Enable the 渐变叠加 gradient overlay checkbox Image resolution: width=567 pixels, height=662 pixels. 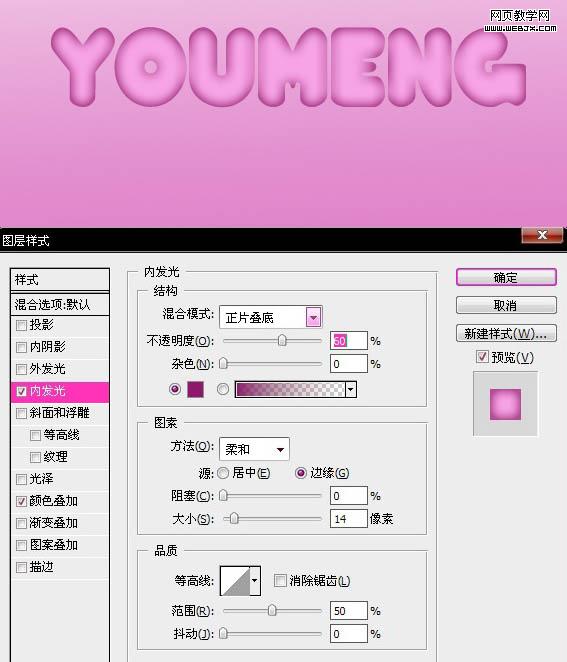pyautogui.click(x=21, y=523)
